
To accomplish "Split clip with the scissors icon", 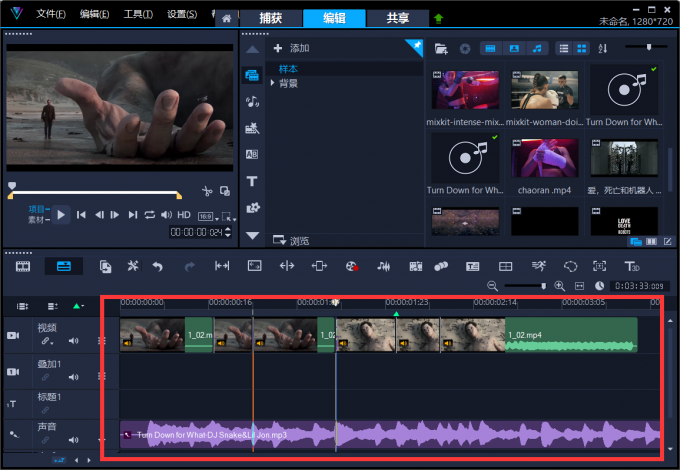I will click(x=207, y=191).
